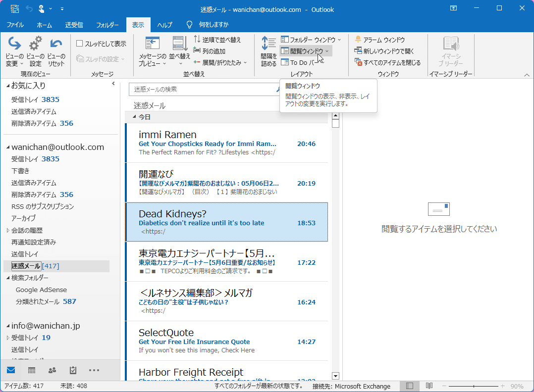534x392 pixels.
Task: Open 東京電力エナジーパートナー email
Action: click(227, 262)
